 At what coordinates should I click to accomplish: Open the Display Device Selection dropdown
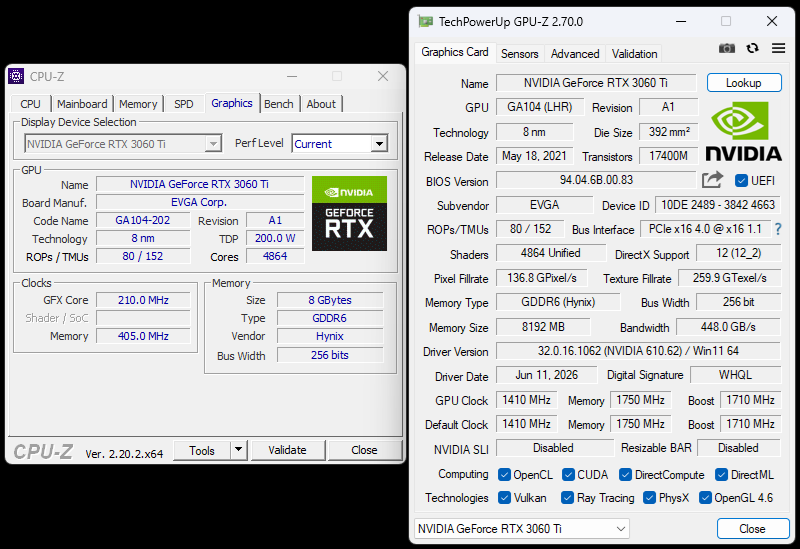pyautogui.click(x=123, y=144)
